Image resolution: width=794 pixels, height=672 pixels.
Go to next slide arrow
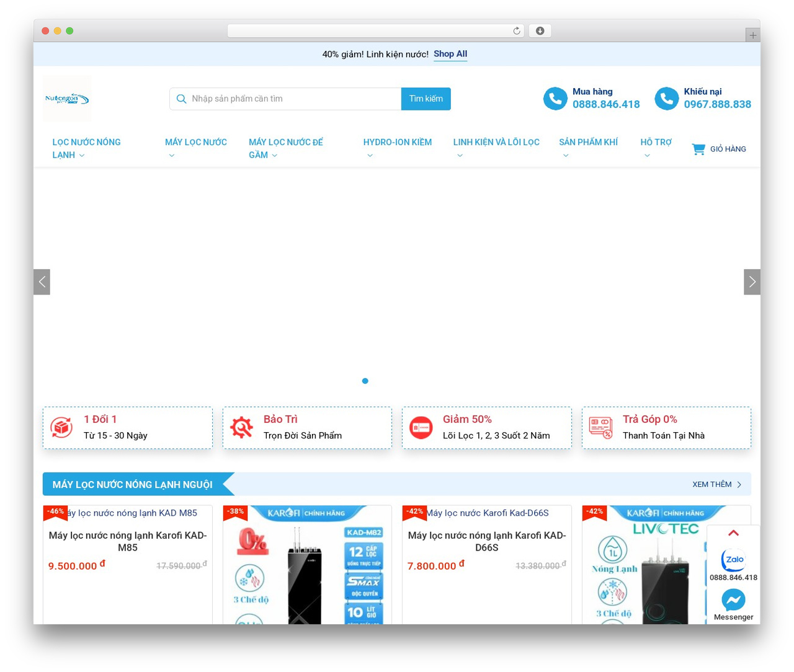[752, 282]
